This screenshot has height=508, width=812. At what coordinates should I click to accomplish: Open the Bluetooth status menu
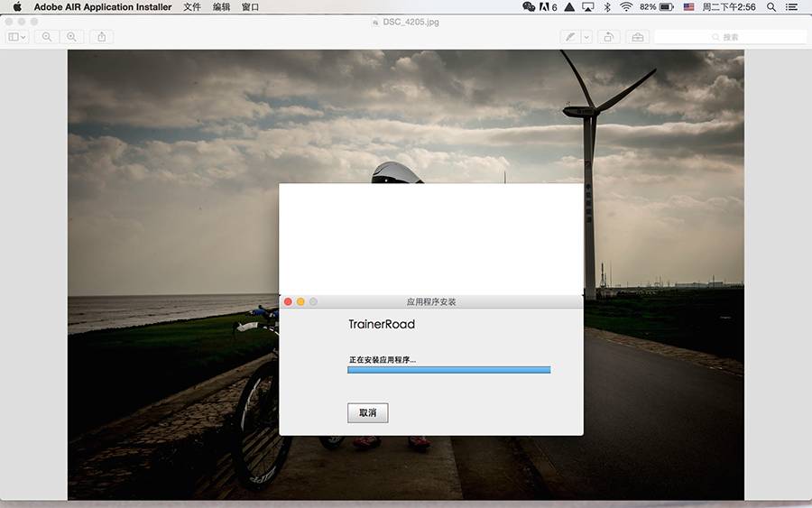[x=607, y=6]
